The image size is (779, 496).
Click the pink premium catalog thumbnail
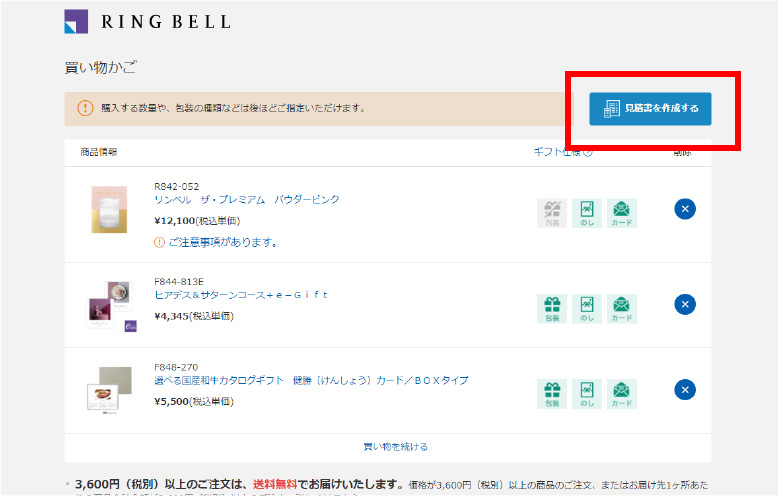(x=109, y=209)
